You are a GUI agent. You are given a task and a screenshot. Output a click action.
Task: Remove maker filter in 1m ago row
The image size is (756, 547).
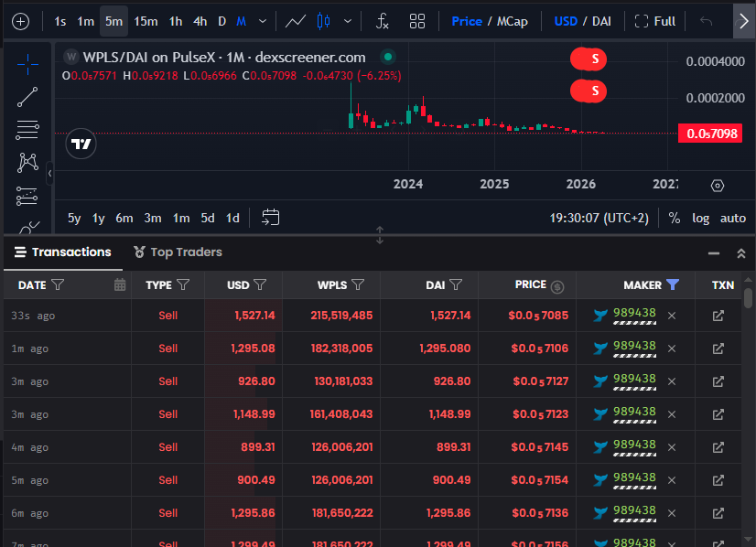[x=672, y=349]
